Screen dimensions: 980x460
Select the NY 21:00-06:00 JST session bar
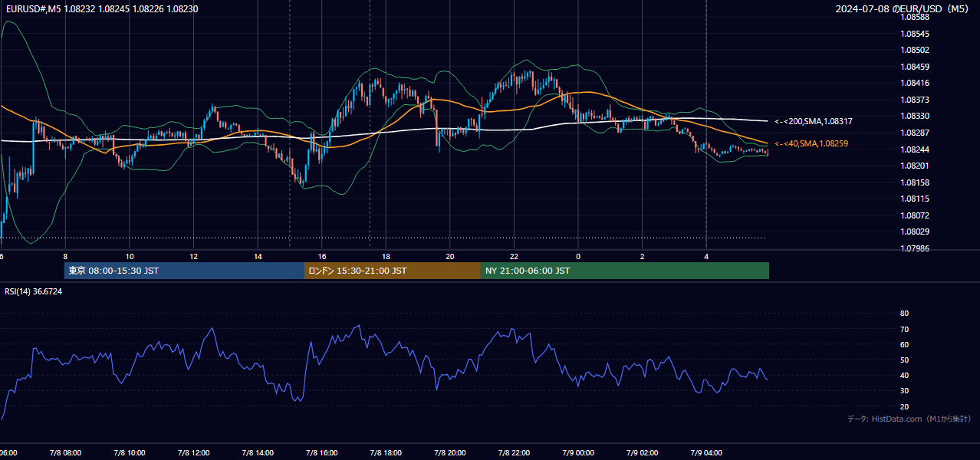point(625,271)
